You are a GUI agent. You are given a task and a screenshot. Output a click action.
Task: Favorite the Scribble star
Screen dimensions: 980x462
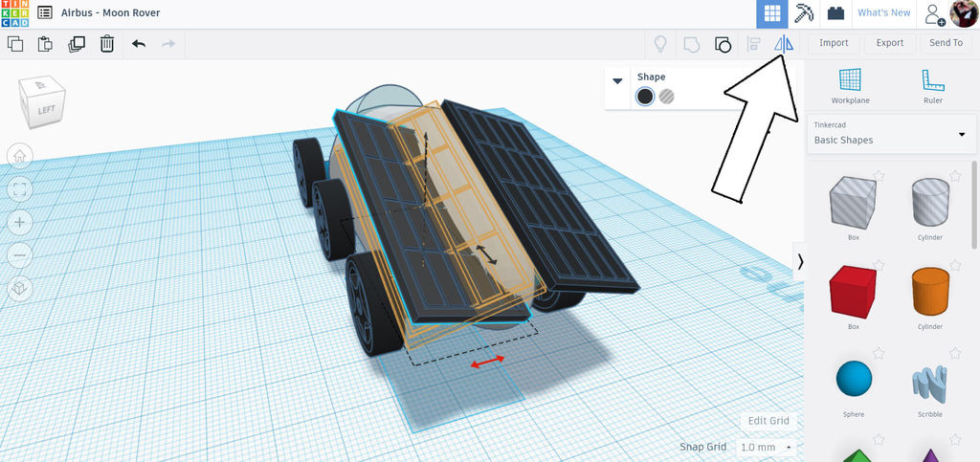click(x=954, y=353)
